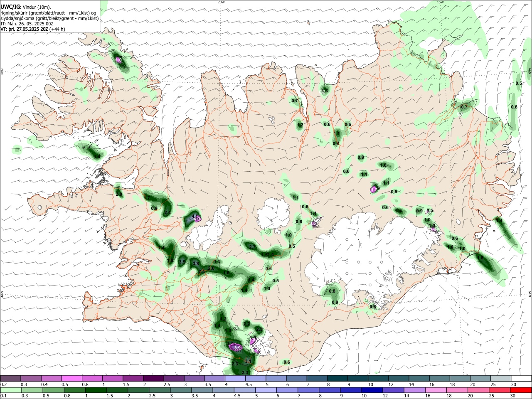Image resolution: width=532 pixels, height=399 pixels.
Task: Click the pale green rain swatch between 0.1 and 0.3
Action: 10,390
